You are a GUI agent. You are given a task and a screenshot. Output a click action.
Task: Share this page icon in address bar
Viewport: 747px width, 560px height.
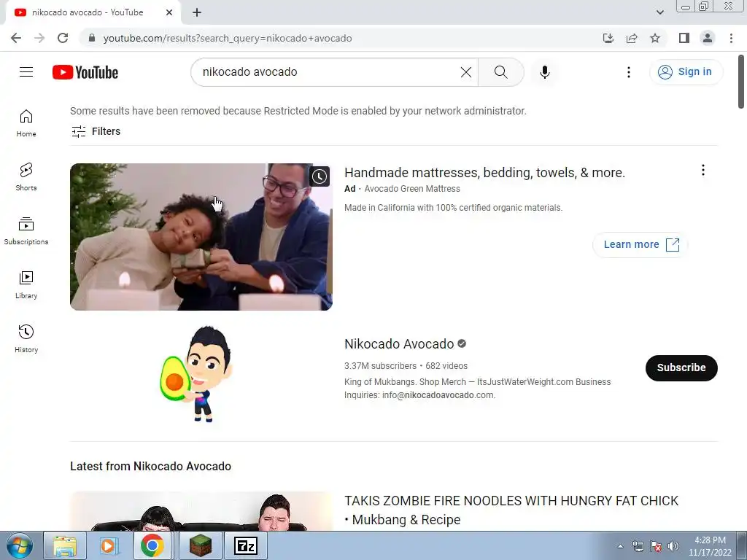click(x=632, y=38)
